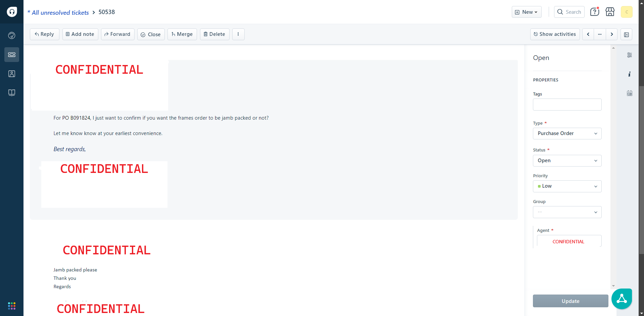Click the Freshdesk headset logo
The image size is (644, 316).
coord(12,12)
